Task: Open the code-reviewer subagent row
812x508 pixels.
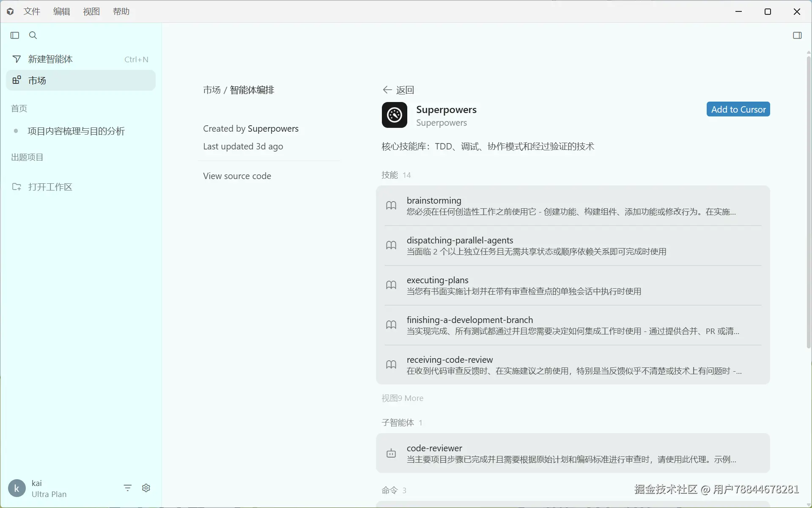Action: 573,453
